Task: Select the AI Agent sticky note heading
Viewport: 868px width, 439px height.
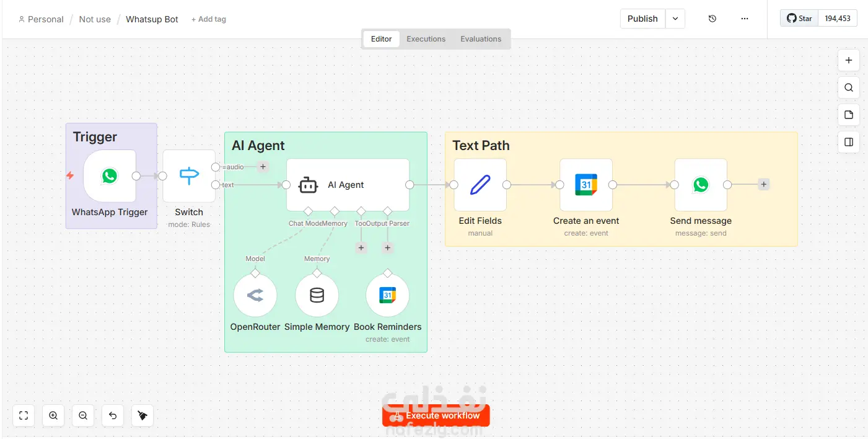Action: (x=258, y=146)
